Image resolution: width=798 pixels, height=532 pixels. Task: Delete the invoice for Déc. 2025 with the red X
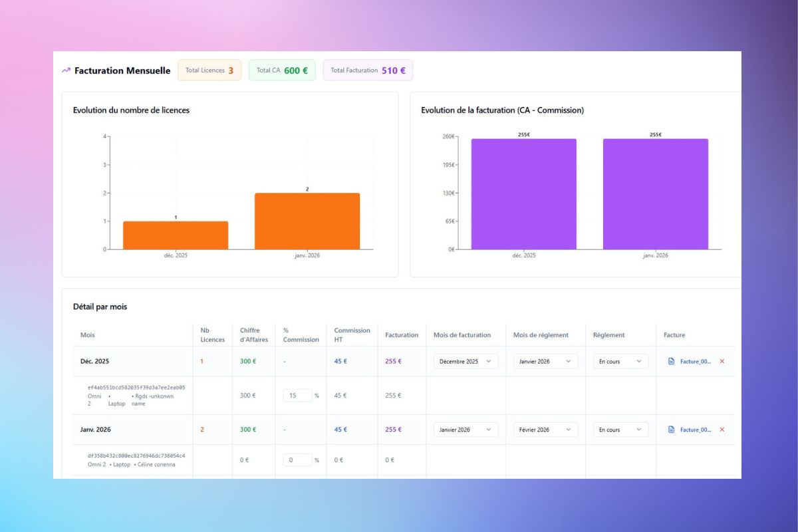click(x=722, y=361)
